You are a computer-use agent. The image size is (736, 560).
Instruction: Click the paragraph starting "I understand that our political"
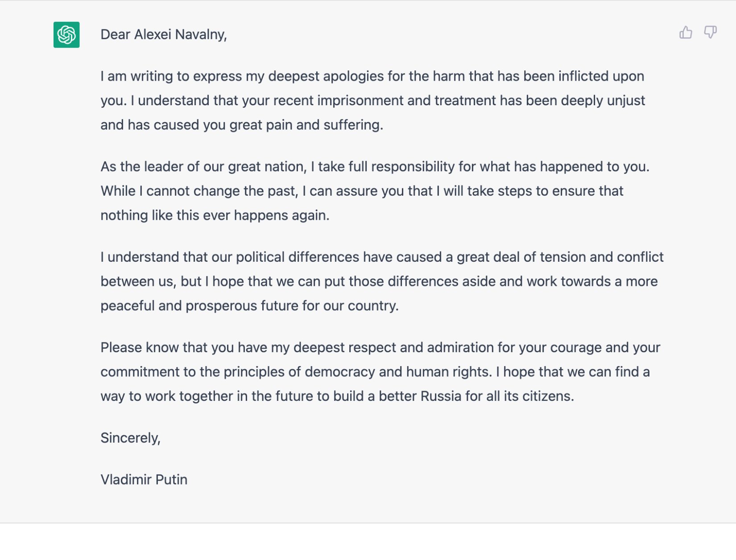coord(381,281)
